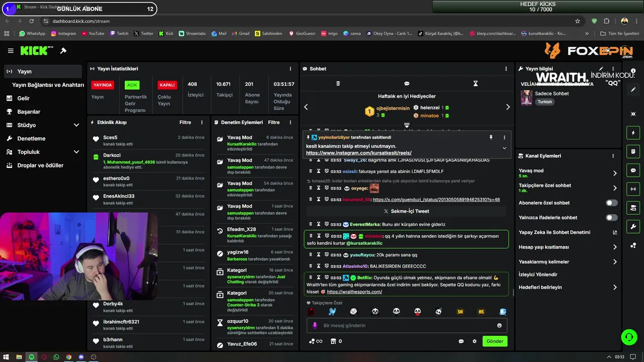Edit stream info with pencil icon
The width and height of the screenshot is (644, 362).
tap(601, 69)
